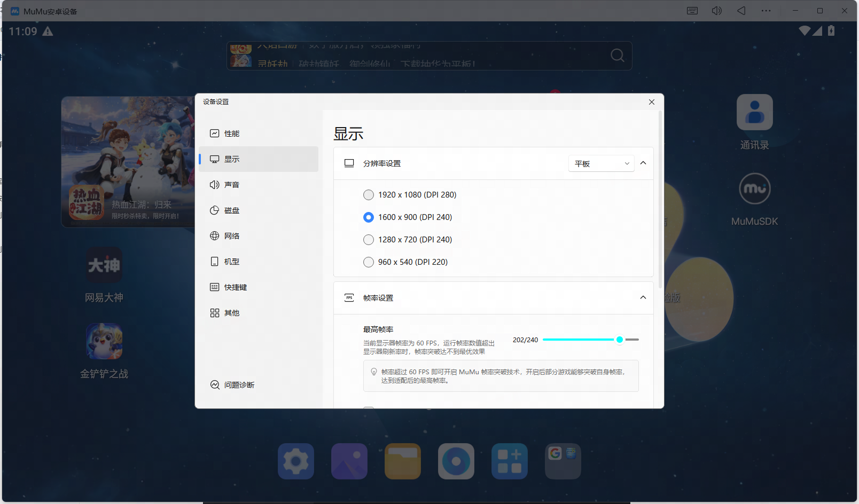Switch to the 性能 settings tab
This screenshot has height=504, width=859.
pos(232,133)
